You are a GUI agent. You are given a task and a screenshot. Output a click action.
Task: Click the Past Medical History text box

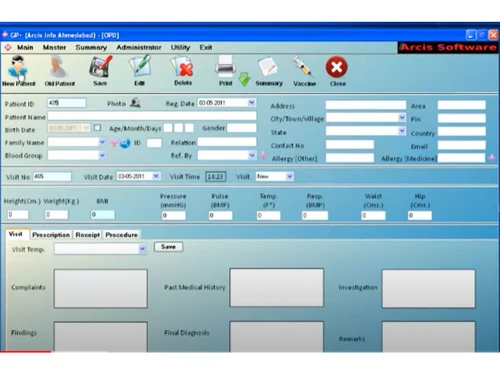click(x=277, y=288)
